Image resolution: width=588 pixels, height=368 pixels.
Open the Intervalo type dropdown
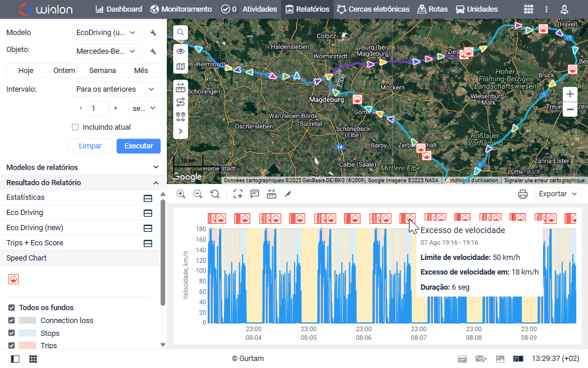[x=116, y=89]
